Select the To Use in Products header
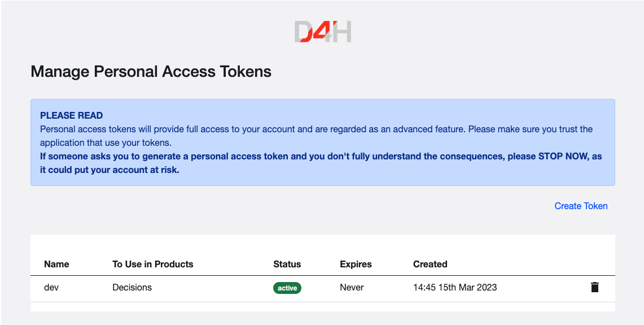Screen dimensions: 644x325 152,264
